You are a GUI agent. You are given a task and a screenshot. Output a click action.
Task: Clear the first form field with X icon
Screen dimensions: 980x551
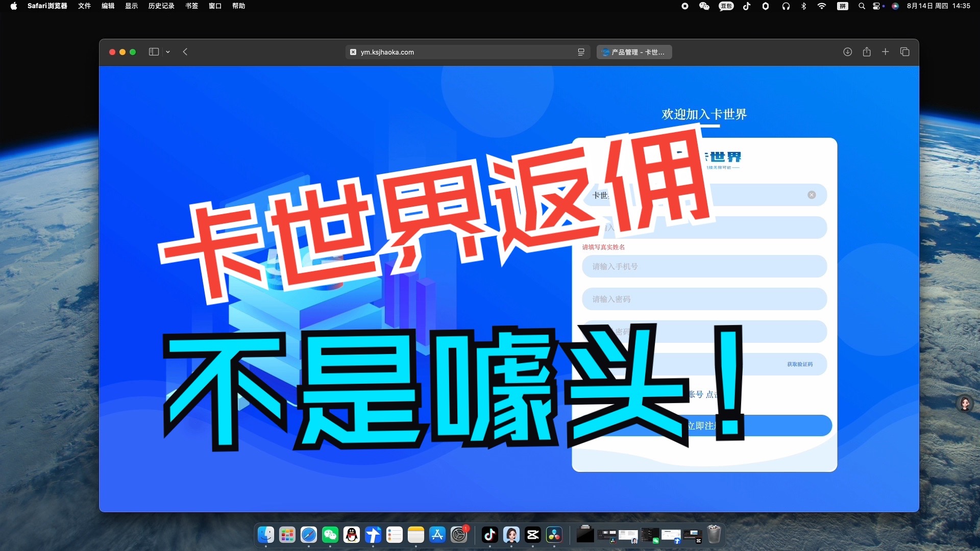[x=812, y=195]
